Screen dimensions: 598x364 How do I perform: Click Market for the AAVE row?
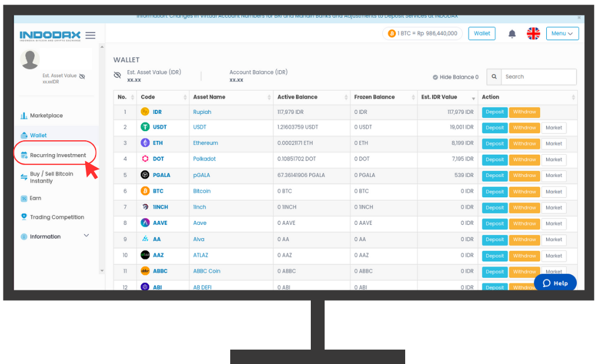click(x=554, y=224)
